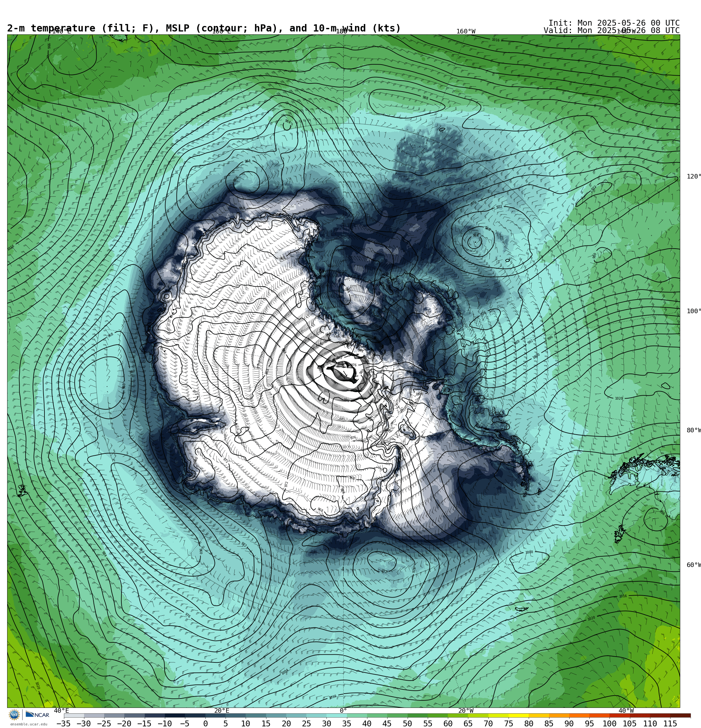Image resolution: width=701 pixels, height=728 pixels.
Task: Click the 110 colorbar tick label
Action: tap(650, 724)
